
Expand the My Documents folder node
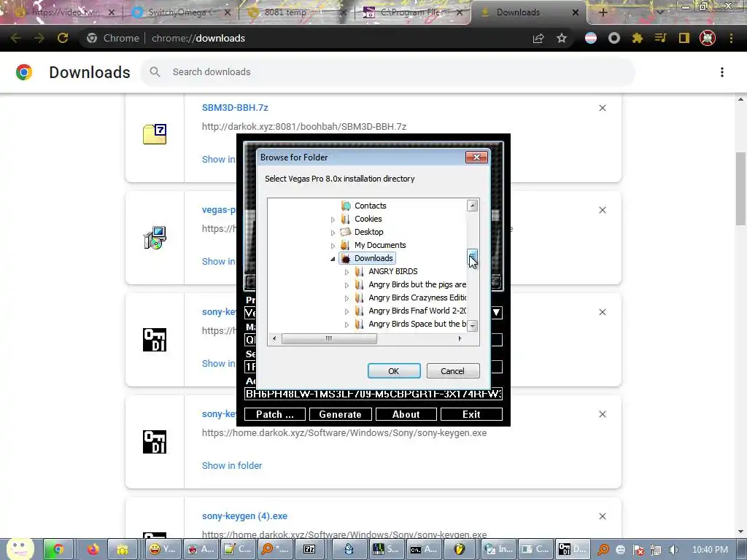pyautogui.click(x=333, y=246)
